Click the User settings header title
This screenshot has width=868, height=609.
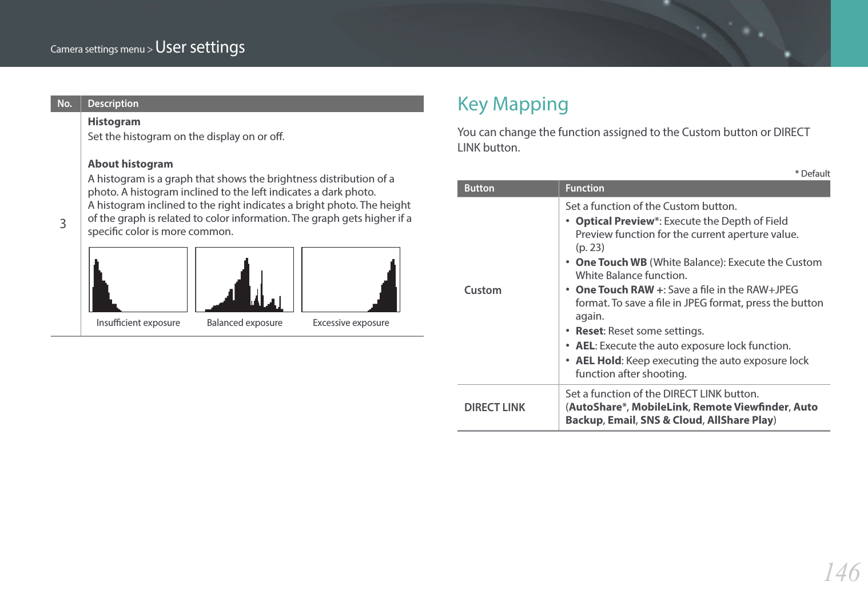pyautogui.click(x=200, y=47)
